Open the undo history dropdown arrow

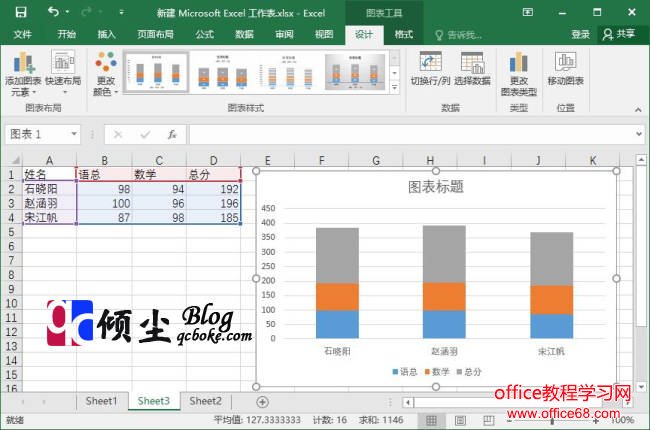coord(68,12)
